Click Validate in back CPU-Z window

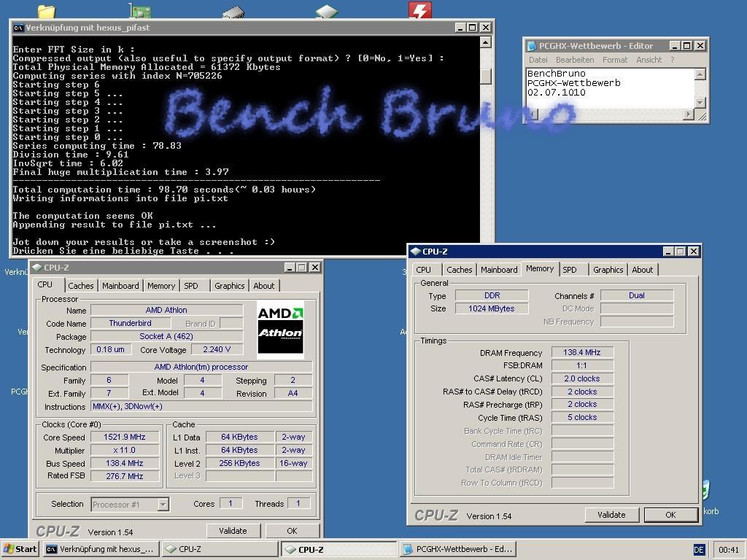(233, 531)
